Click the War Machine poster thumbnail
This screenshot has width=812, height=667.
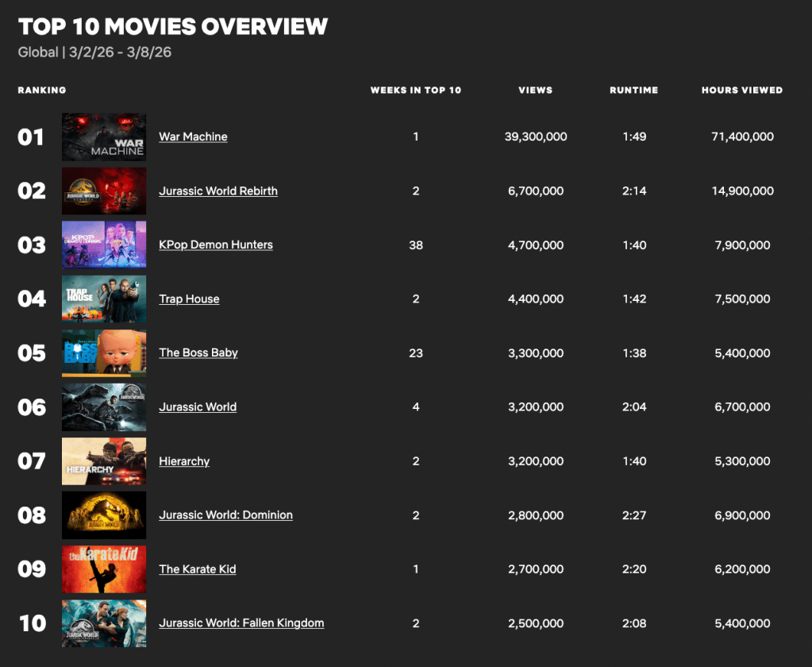click(103, 137)
